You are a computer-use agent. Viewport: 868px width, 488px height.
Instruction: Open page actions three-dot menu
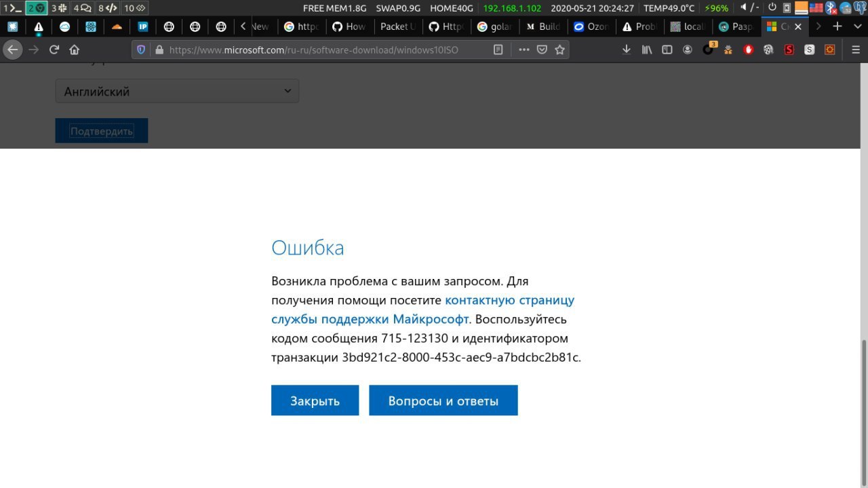(x=524, y=50)
